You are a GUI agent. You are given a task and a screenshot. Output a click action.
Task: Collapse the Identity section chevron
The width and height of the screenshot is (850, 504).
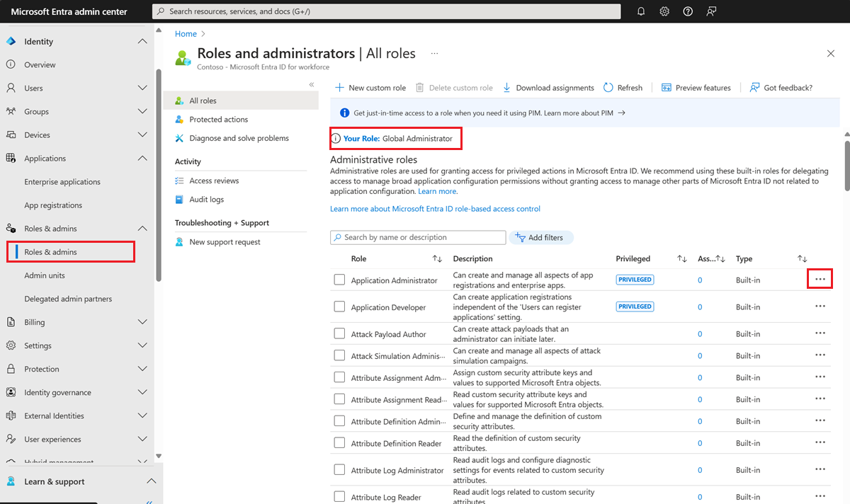click(142, 41)
